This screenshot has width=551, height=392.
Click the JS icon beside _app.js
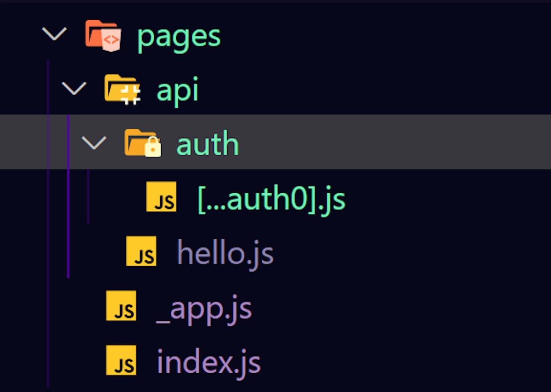point(121,306)
